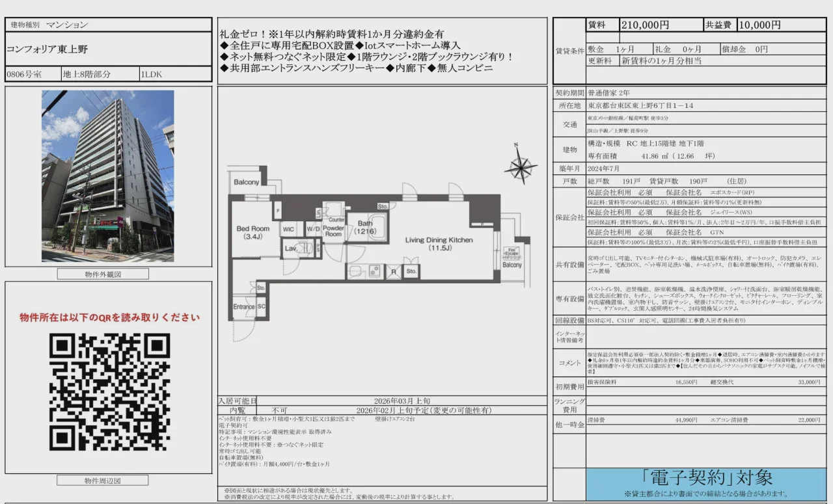The image size is (833, 504).
Task: Click the 物件周辺図 label button
Action: (x=103, y=481)
